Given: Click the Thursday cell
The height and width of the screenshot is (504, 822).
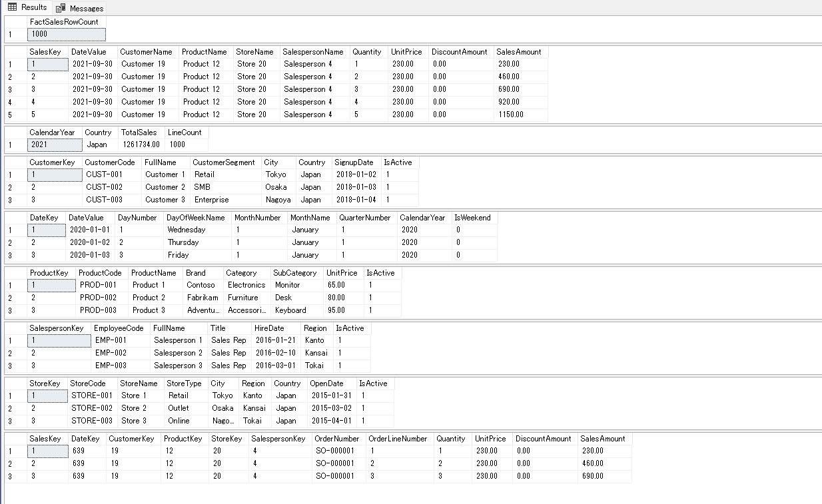Looking at the screenshot, I should click(197, 242).
